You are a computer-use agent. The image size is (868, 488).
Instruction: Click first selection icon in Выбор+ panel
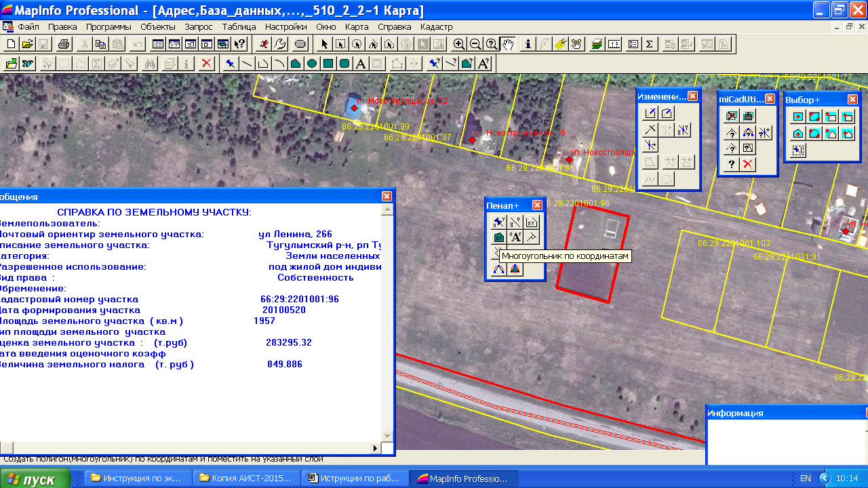pyautogui.click(x=798, y=116)
